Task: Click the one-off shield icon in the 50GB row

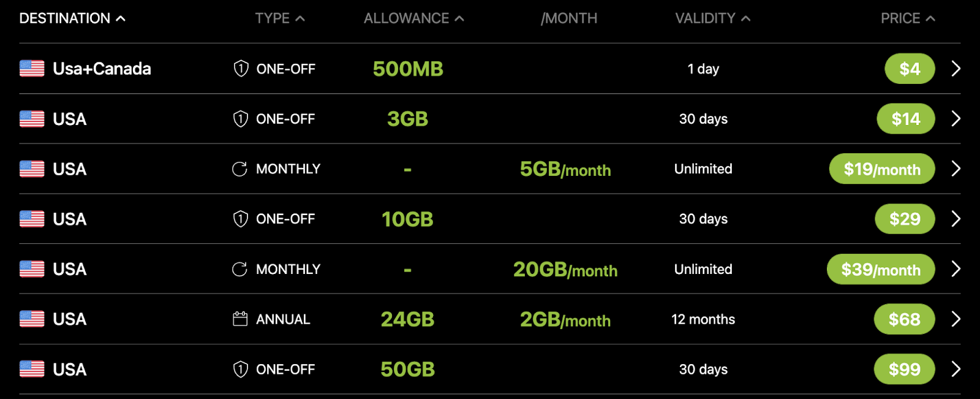Action: (x=241, y=370)
